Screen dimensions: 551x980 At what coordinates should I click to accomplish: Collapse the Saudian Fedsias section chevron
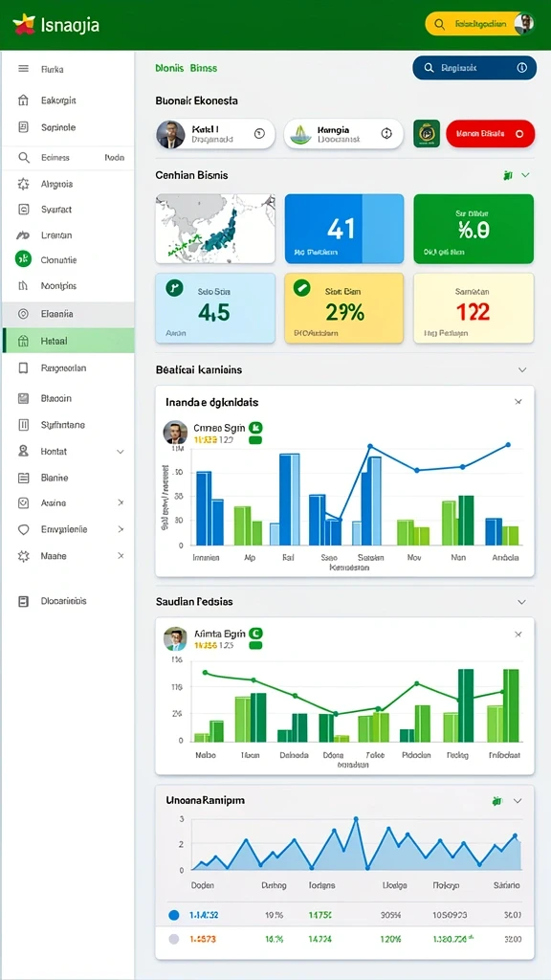pyautogui.click(x=522, y=602)
